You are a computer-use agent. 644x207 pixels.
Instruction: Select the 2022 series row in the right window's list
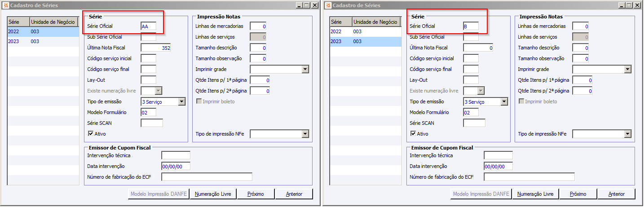coord(365,32)
